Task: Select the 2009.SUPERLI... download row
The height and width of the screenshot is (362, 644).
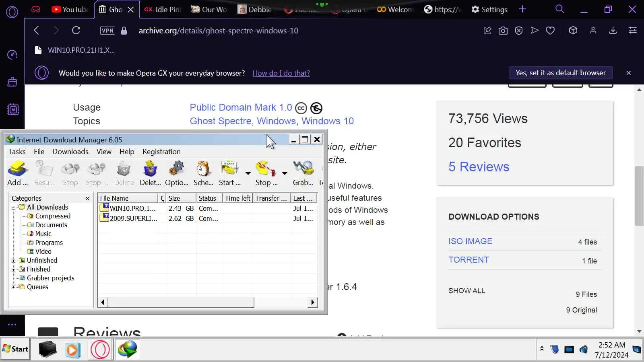Action: pyautogui.click(x=208, y=218)
